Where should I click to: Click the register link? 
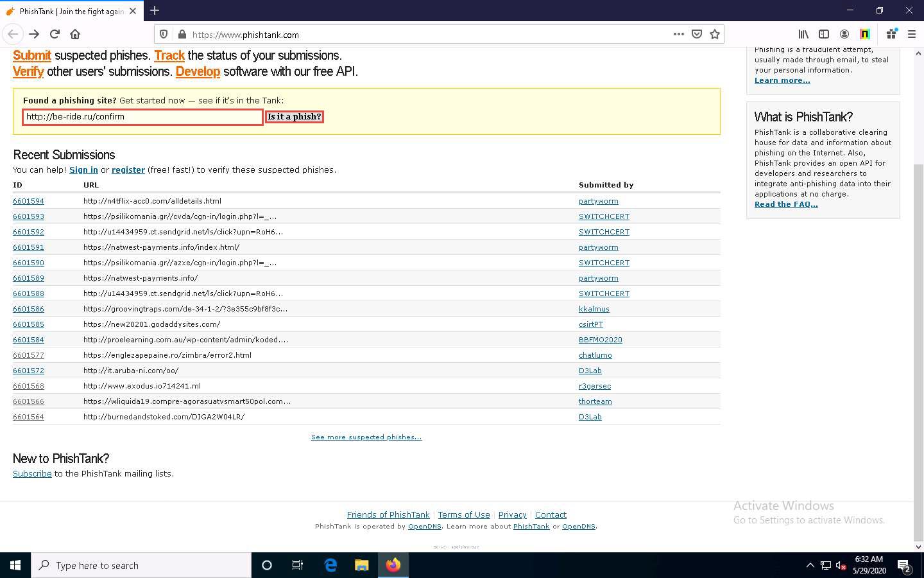click(128, 170)
